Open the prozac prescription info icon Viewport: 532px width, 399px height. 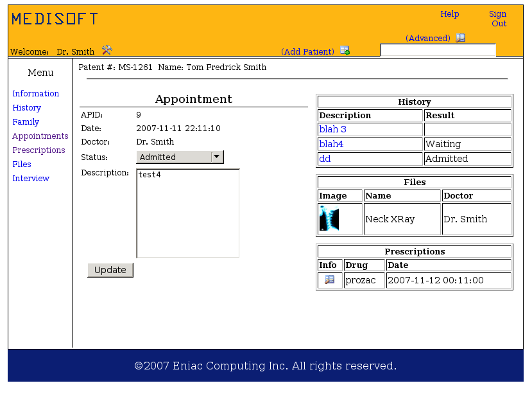[329, 280]
